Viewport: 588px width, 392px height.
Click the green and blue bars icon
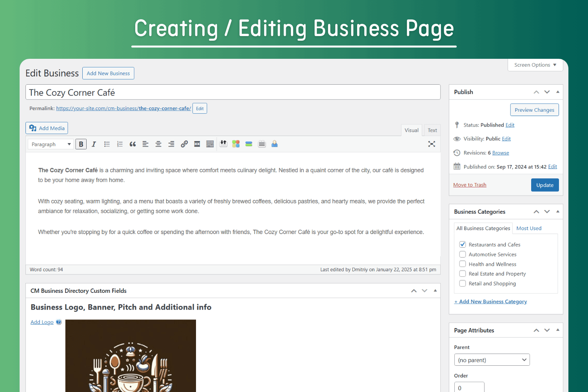(x=249, y=144)
